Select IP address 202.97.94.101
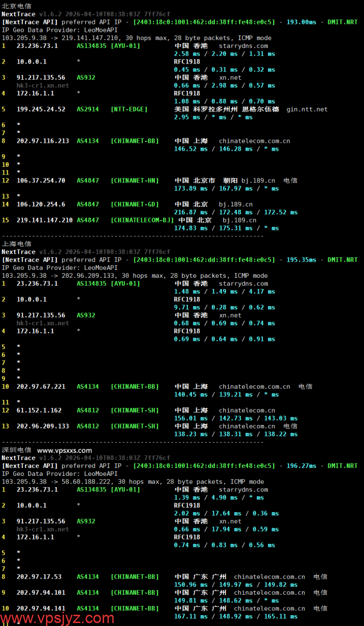Screen dimensions: 364x626 pyautogui.click(x=41, y=592)
